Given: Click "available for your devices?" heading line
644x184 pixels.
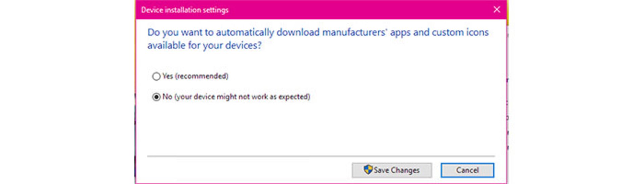Looking at the screenshot, I should [x=205, y=45].
